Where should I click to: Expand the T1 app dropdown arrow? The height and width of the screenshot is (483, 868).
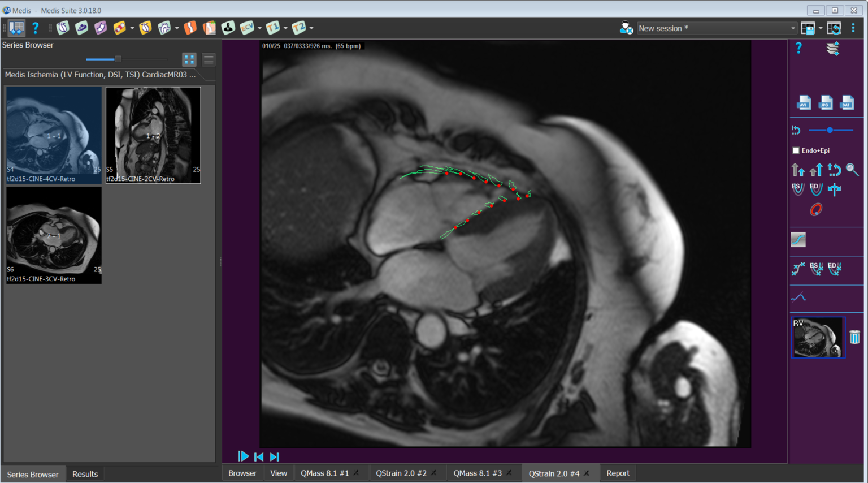(285, 28)
